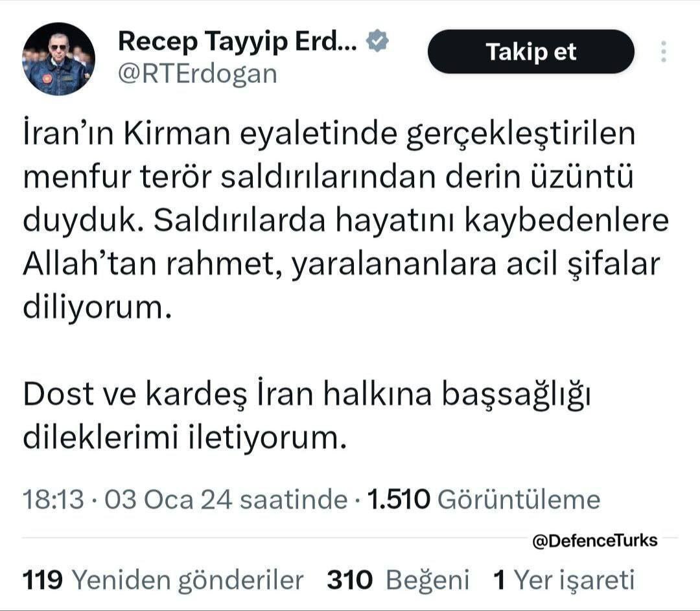Select the "@DefenceTurks" watermark text
The height and width of the screenshot is (611, 700).
[594, 539]
